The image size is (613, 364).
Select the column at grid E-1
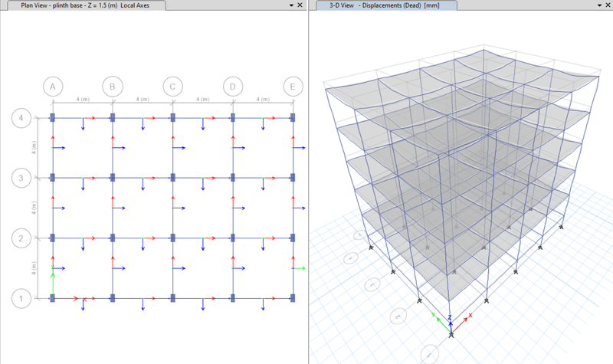click(293, 298)
